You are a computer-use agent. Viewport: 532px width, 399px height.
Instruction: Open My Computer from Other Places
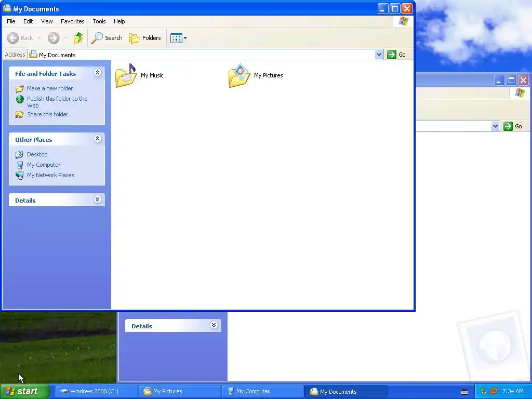[x=44, y=165]
